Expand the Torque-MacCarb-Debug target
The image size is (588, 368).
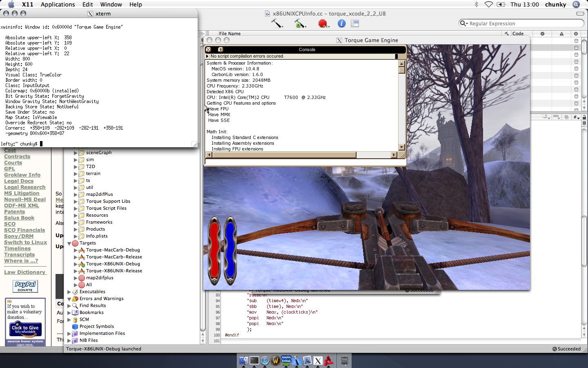click(x=76, y=250)
